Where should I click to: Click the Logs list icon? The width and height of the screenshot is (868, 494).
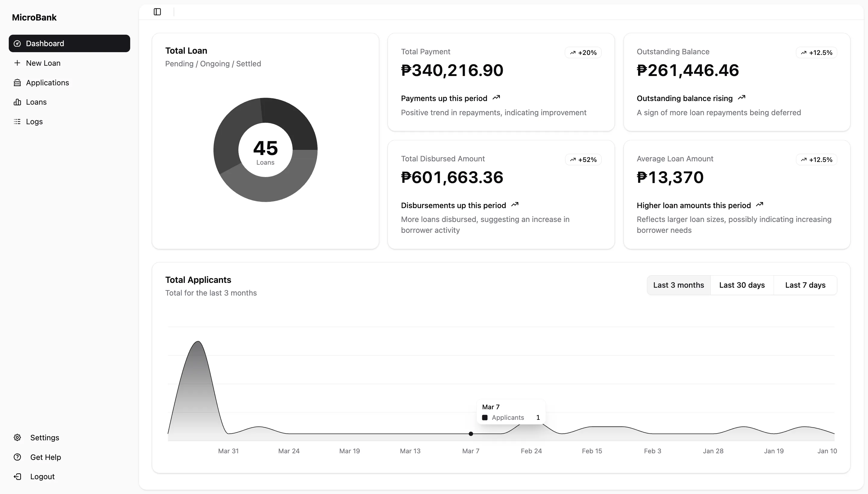17,122
